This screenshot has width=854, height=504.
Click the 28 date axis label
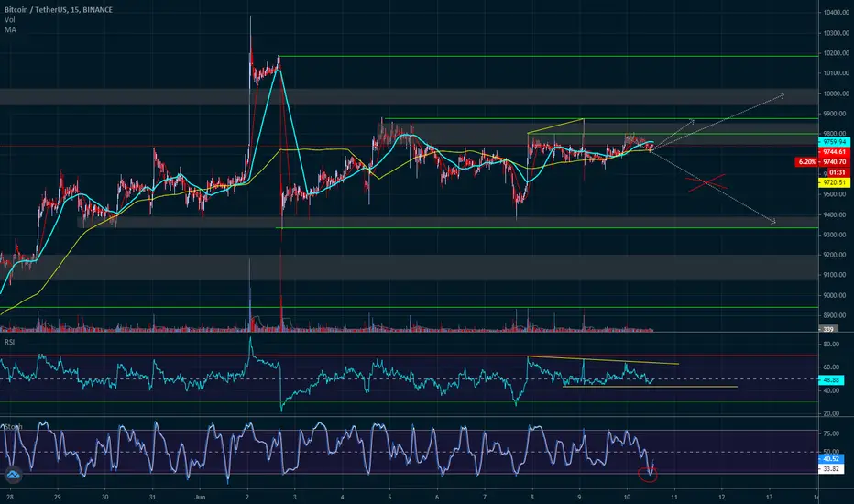pyautogui.click(x=10, y=497)
